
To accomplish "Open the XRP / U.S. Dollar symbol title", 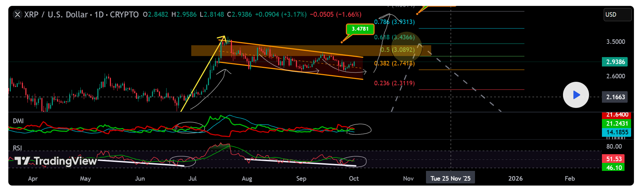I will pos(56,15).
